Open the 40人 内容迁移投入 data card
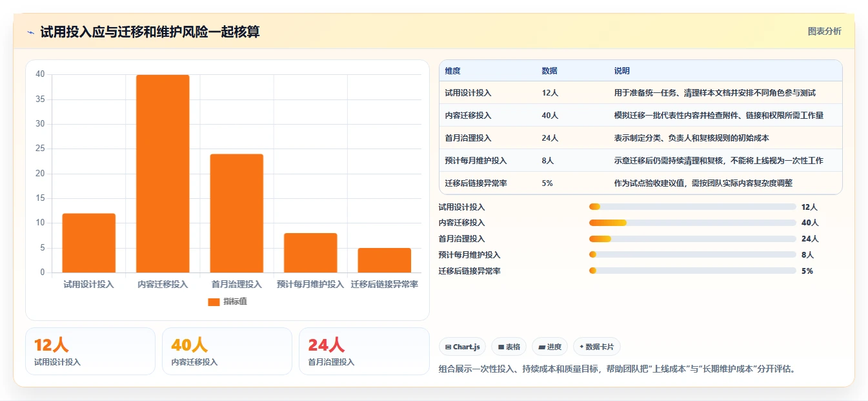The width and height of the screenshot is (868, 401). pos(227,351)
